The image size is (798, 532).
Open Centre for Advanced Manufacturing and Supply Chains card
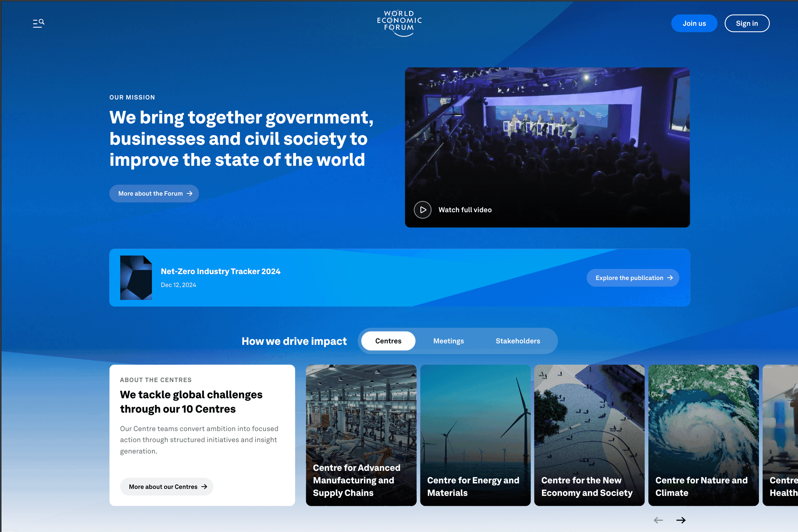point(361,435)
